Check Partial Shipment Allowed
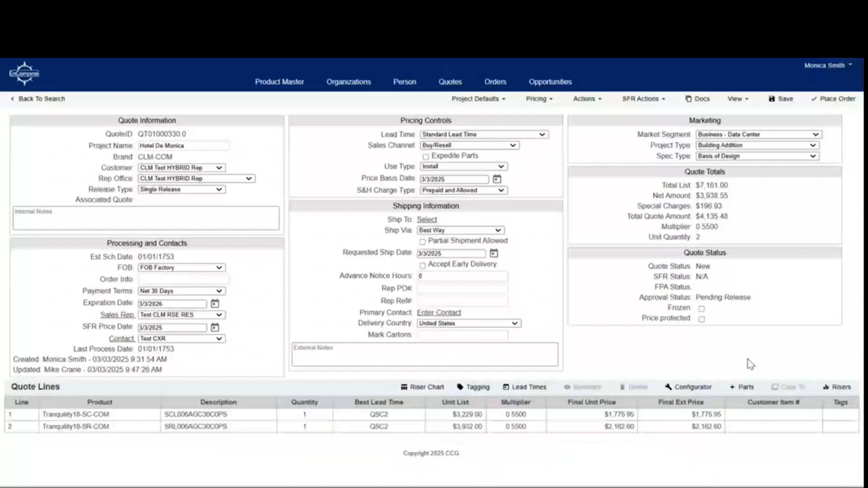This screenshot has width=868, height=488. tap(422, 241)
